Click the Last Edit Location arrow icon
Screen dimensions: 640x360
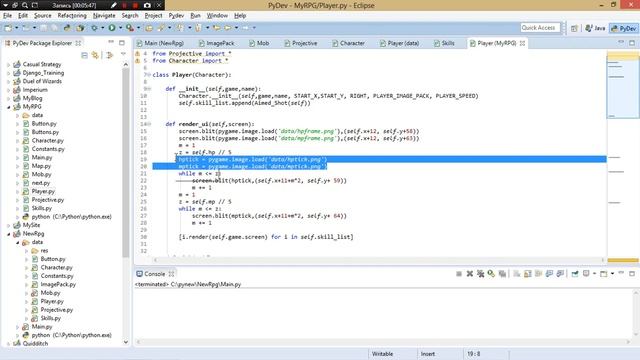pyautogui.click(x=216, y=28)
